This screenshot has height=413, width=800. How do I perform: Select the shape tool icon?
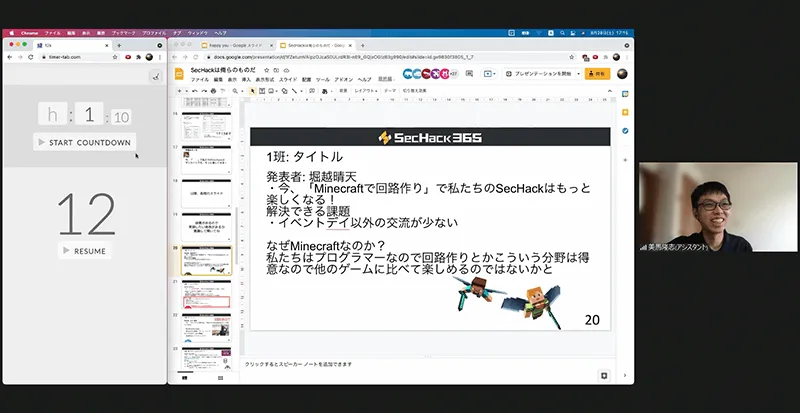284,91
